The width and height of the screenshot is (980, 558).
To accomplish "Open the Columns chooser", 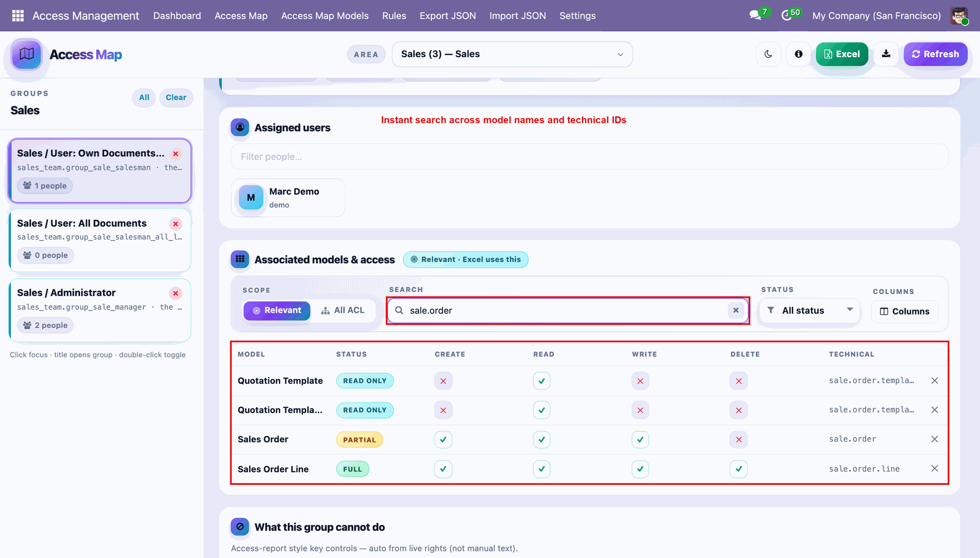I will point(904,311).
